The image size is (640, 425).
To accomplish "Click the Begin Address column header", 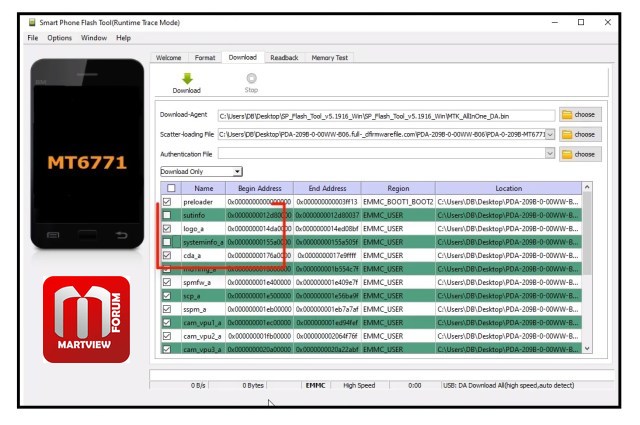I will 260,188.
